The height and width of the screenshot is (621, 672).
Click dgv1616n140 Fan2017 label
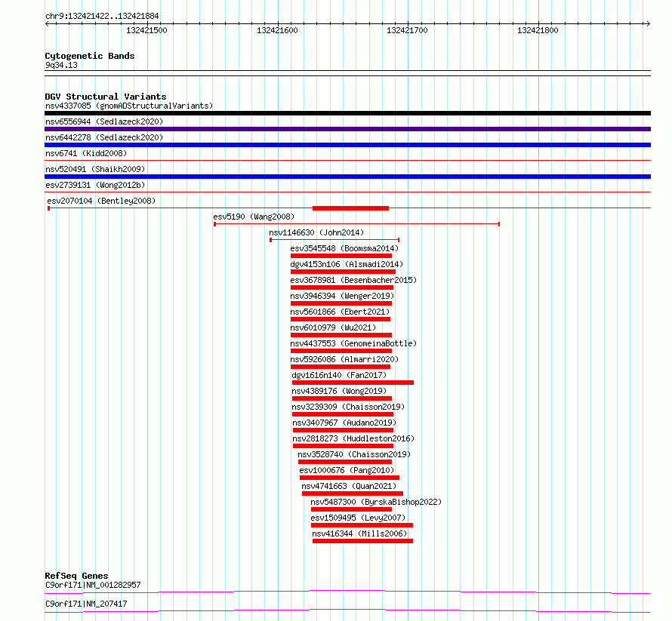[x=339, y=375]
